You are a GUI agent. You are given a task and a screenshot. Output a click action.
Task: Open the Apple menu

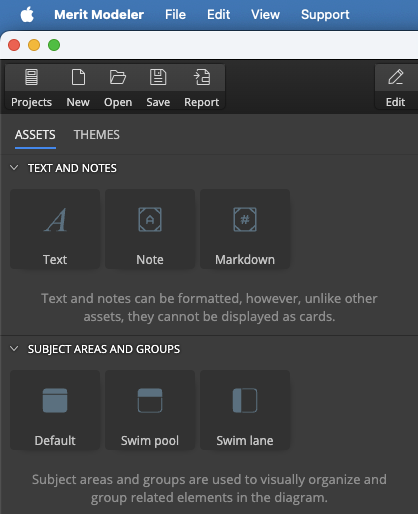click(x=27, y=14)
